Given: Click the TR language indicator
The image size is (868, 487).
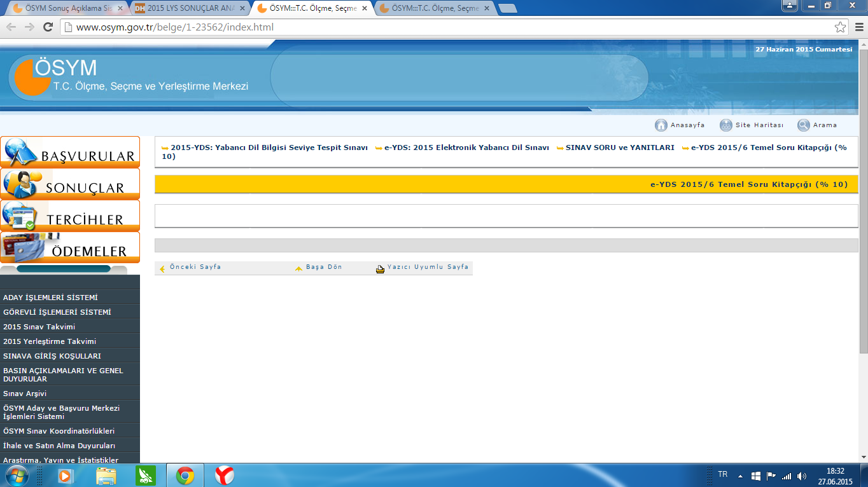Looking at the screenshot, I should [722, 474].
